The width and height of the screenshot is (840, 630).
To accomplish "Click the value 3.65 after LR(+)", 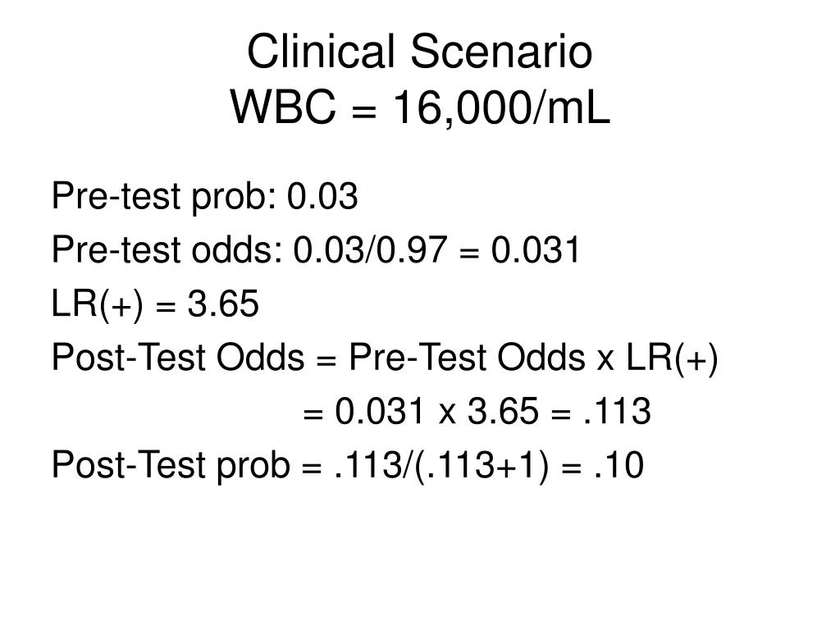I will click(223, 304).
